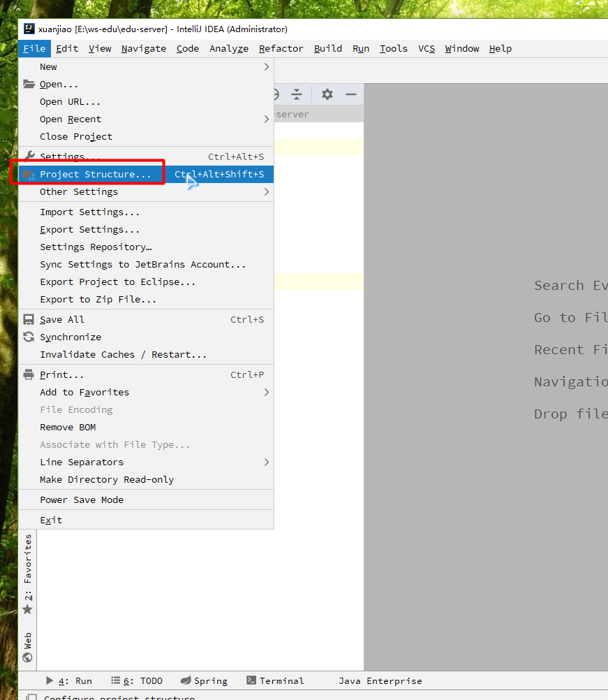Open the Build menu
The height and width of the screenshot is (700, 608).
click(328, 49)
